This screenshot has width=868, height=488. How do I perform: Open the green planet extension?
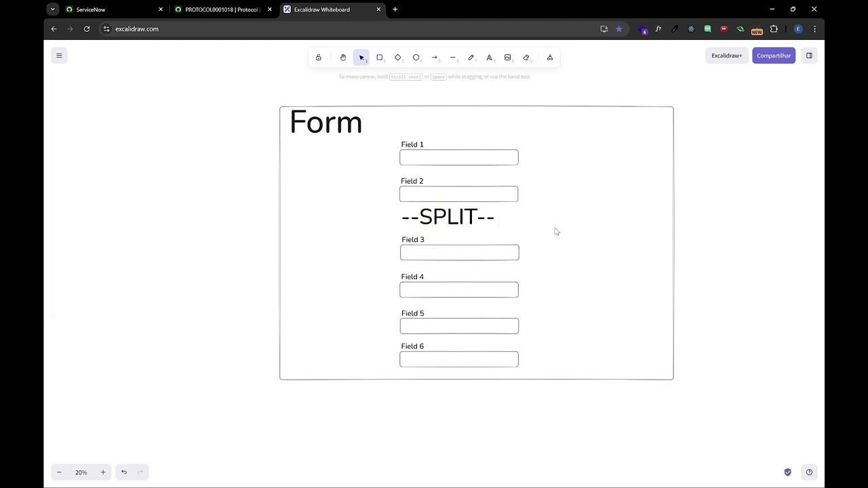tap(741, 29)
